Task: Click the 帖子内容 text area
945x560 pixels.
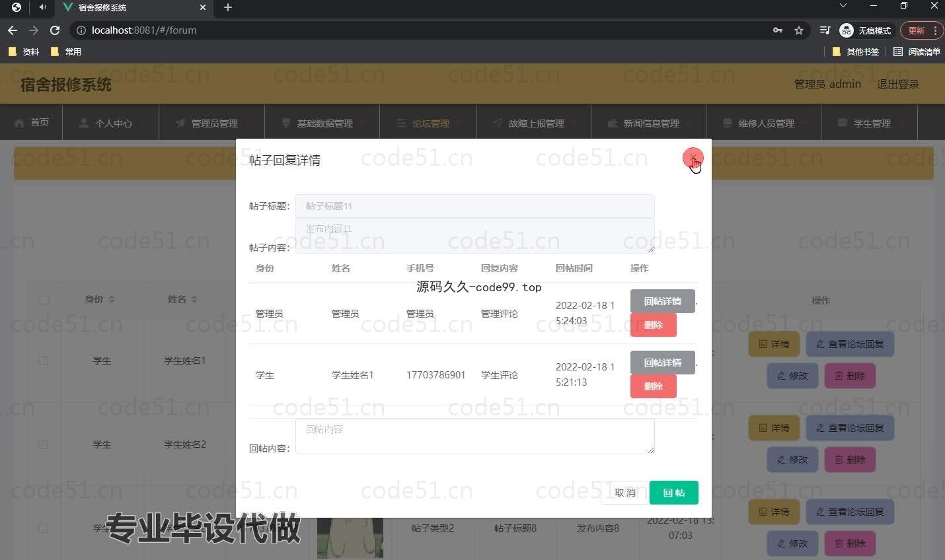Action: pos(474,235)
